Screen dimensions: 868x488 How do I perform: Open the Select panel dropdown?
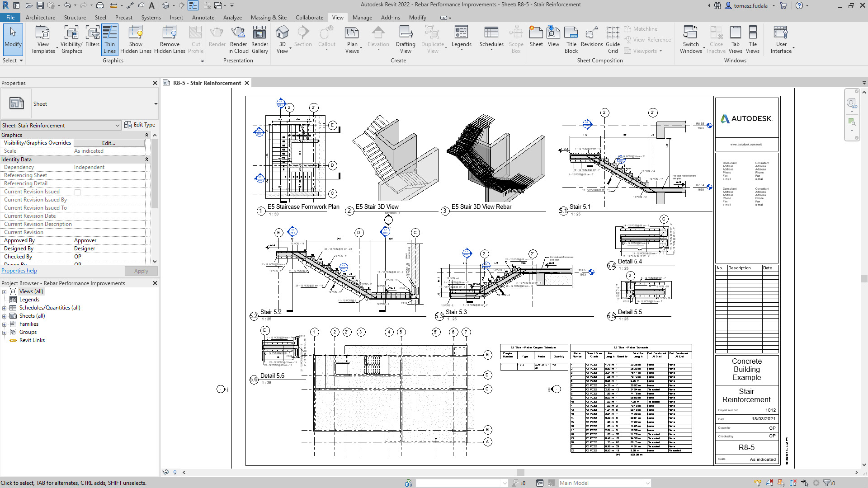click(x=13, y=61)
